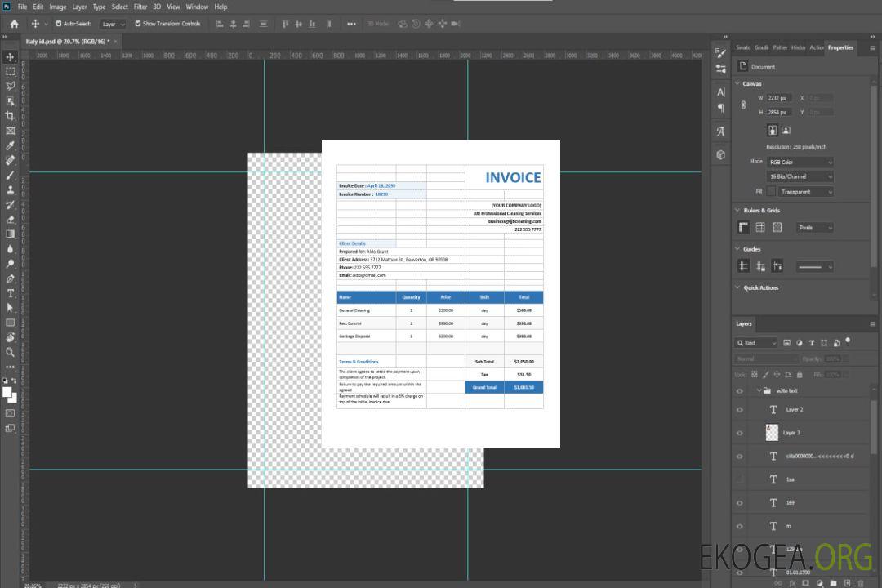Align left edges in options bar
882x588 pixels.
tap(220, 24)
